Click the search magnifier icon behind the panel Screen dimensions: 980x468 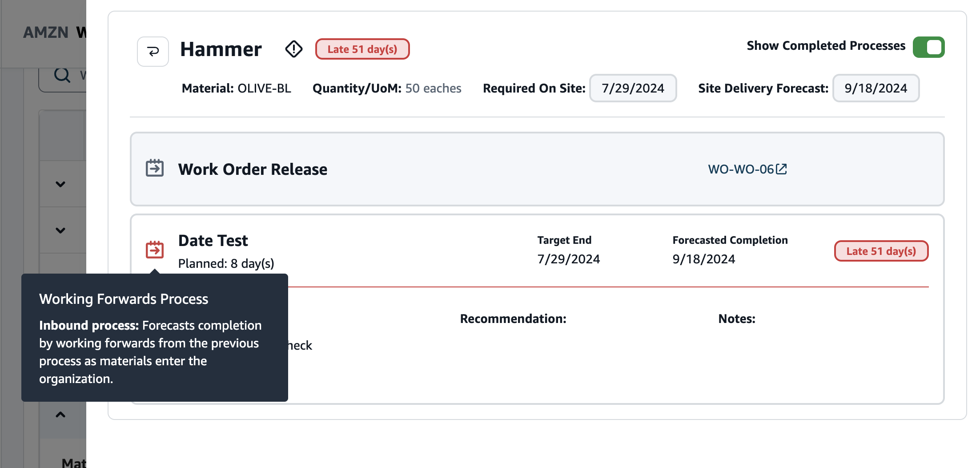point(62,75)
